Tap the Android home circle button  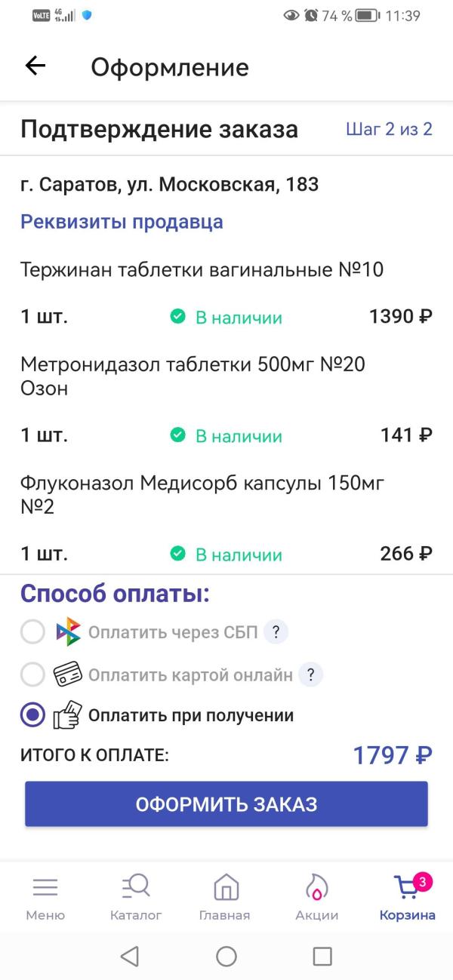pyautogui.click(x=226, y=956)
